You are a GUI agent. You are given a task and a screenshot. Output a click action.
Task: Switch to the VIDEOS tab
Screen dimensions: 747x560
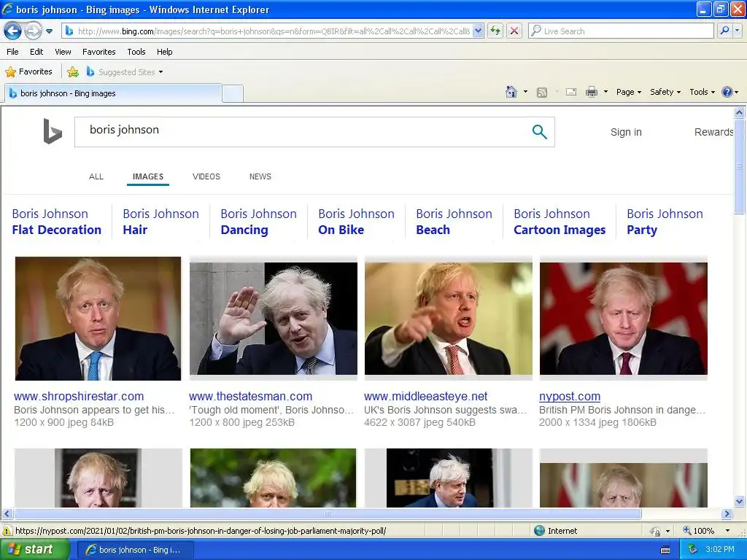pos(206,176)
